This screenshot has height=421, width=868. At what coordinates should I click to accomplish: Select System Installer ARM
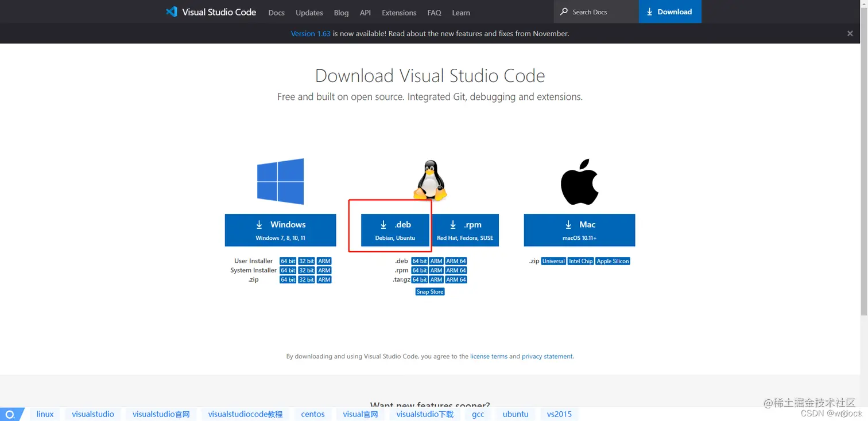pyautogui.click(x=324, y=270)
